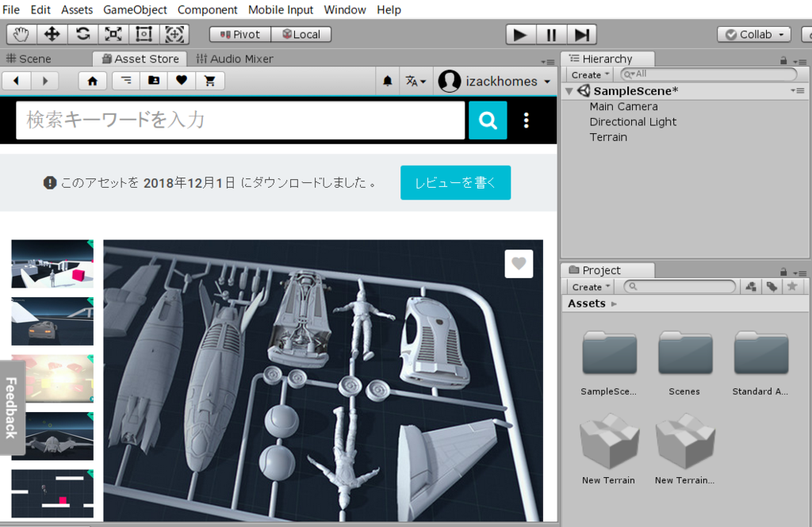This screenshot has width=812, height=527.
Task: Select second thumbnail with car
Action: click(x=52, y=322)
